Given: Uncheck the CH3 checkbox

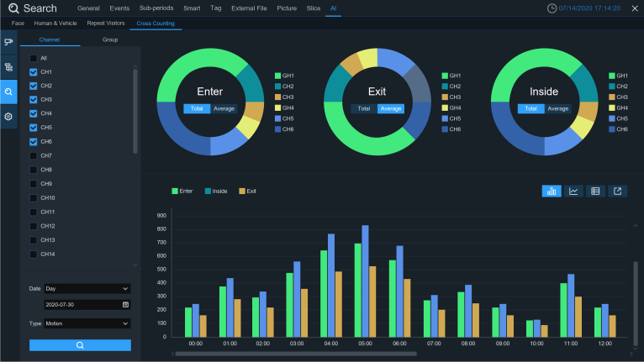Looking at the screenshot, I should coord(34,100).
